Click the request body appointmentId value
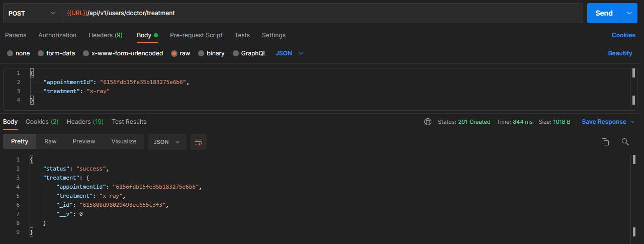 (x=144, y=82)
